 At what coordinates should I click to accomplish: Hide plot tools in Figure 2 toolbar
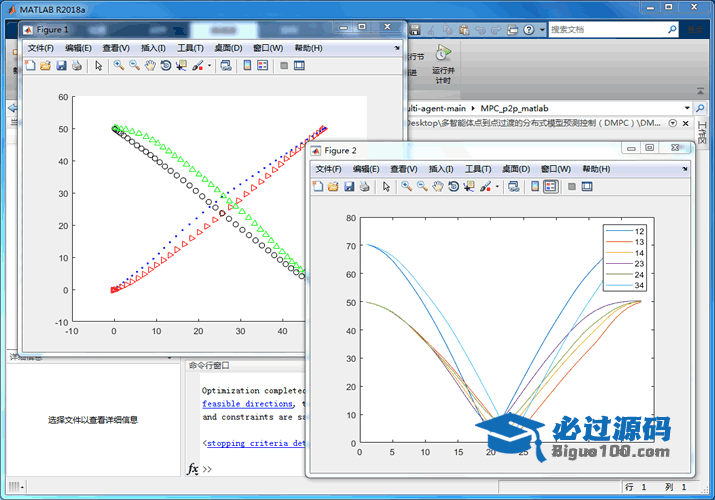pos(571,186)
